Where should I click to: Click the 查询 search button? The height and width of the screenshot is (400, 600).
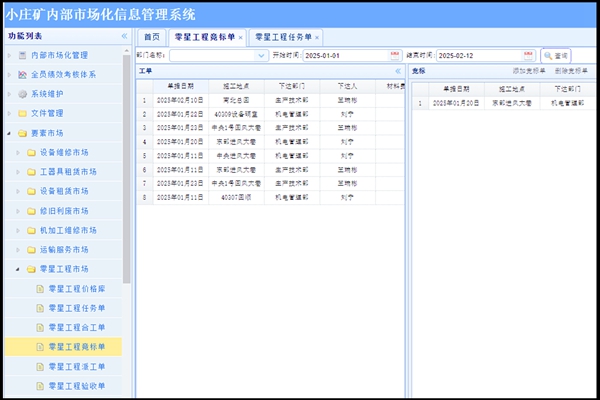pyautogui.click(x=555, y=56)
